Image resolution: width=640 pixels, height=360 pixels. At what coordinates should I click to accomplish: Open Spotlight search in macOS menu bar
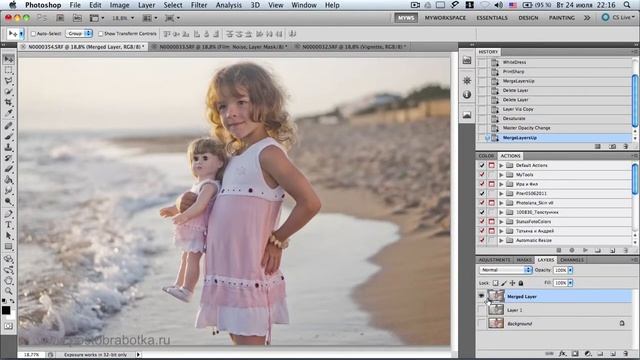point(627,5)
